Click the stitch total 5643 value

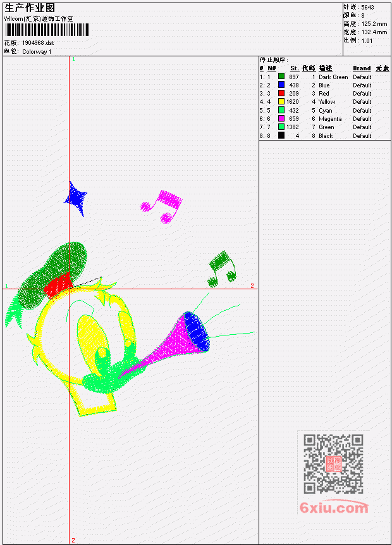coord(367,8)
